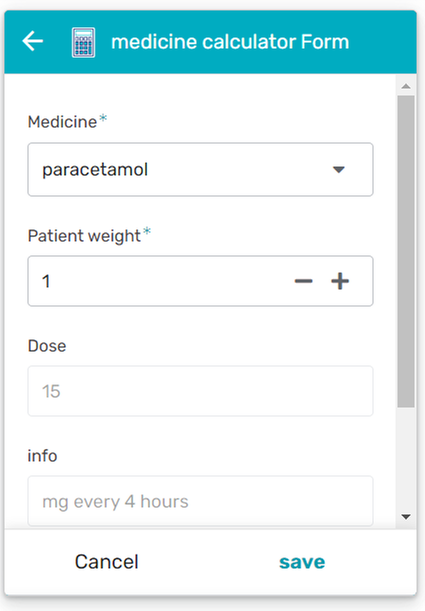Save the medicine calculator form
The width and height of the screenshot is (425, 611).
click(302, 562)
